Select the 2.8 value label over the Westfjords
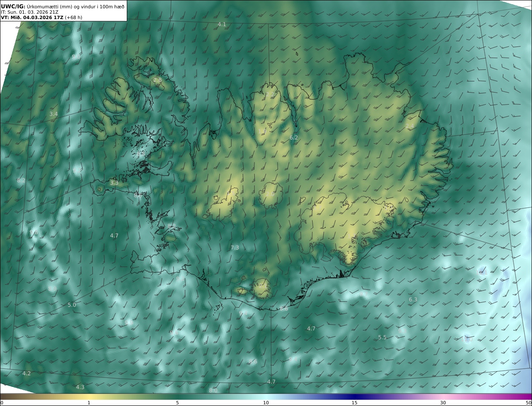532x406 pixels. click(157, 80)
